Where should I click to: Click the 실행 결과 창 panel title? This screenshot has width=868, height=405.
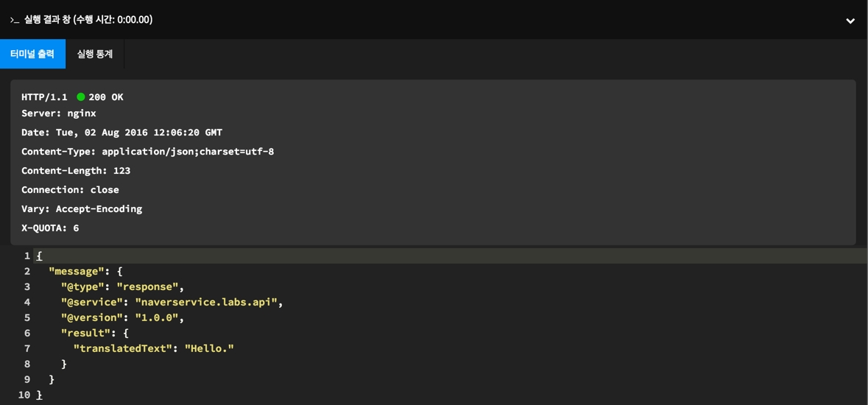pos(88,20)
